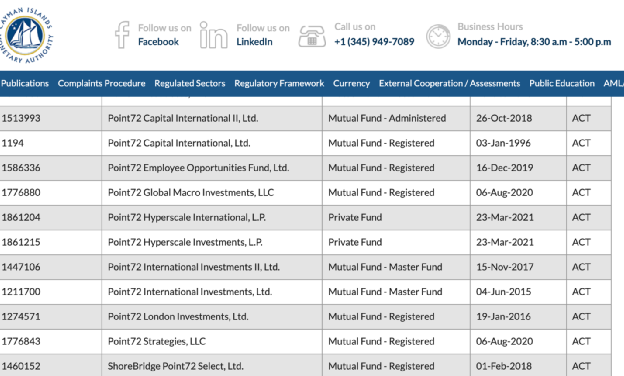The image size is (624, 376).
Task: Call the +1 (345) 949-7089 number link
Action: [374, 42]
